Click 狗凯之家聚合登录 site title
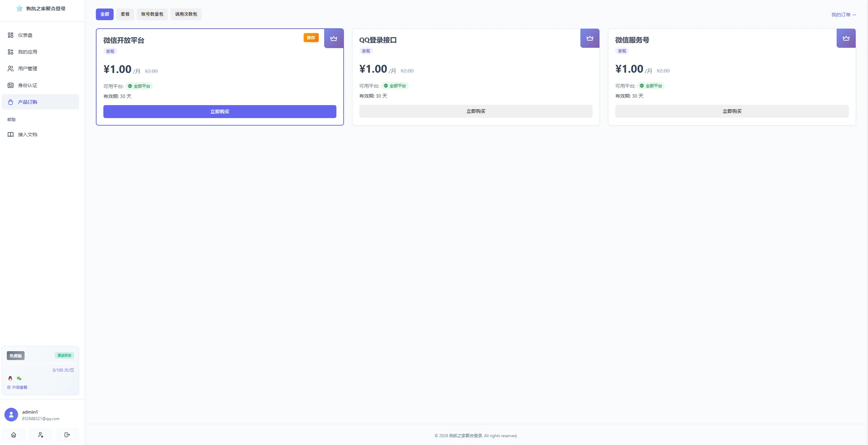Screen dimensions: 868x445 tap(46, 9)
